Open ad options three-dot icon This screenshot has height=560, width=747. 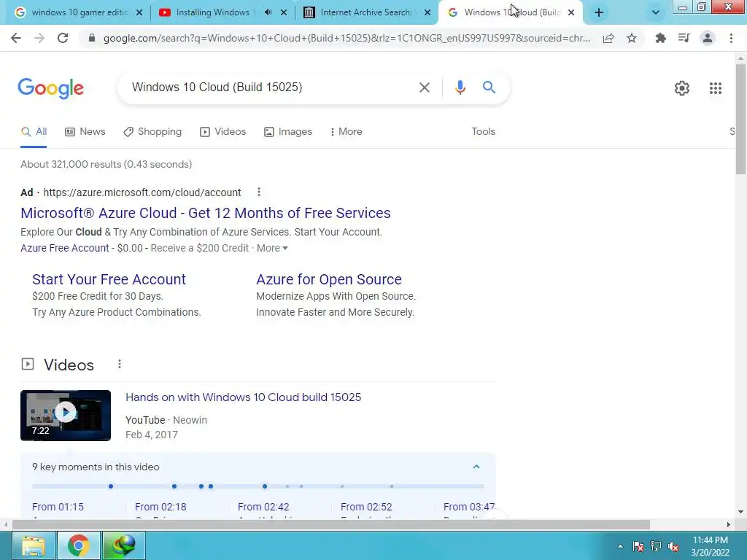coord(259,192)
